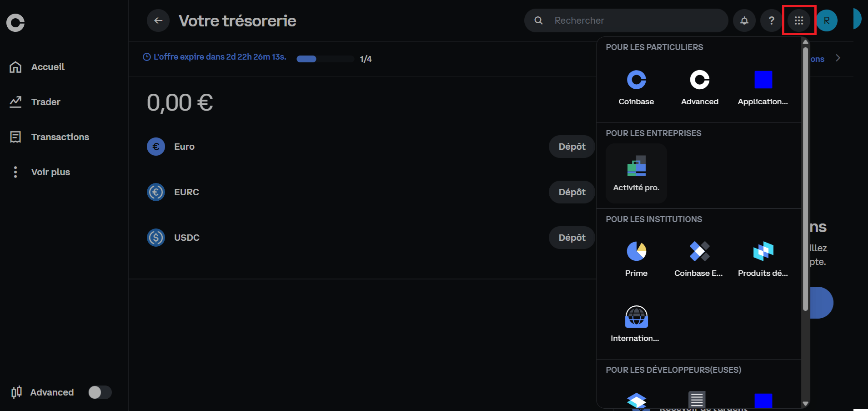Open the help question mark icon

point(771,20)
